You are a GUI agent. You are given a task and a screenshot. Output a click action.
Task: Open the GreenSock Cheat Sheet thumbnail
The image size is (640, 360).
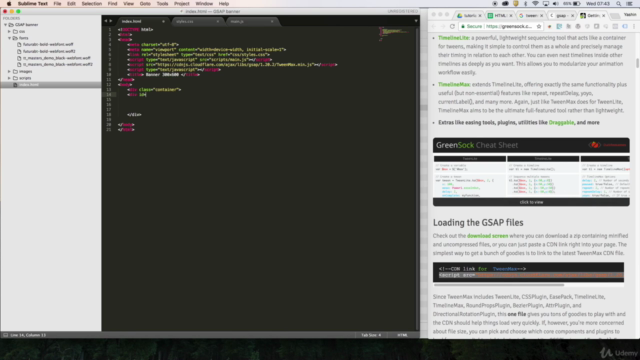[x=531, y=171]
